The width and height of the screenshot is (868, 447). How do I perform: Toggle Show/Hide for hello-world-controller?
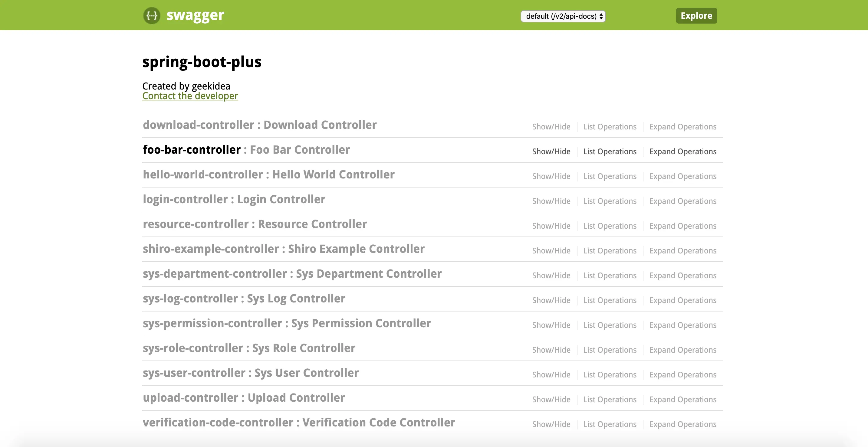551,176
